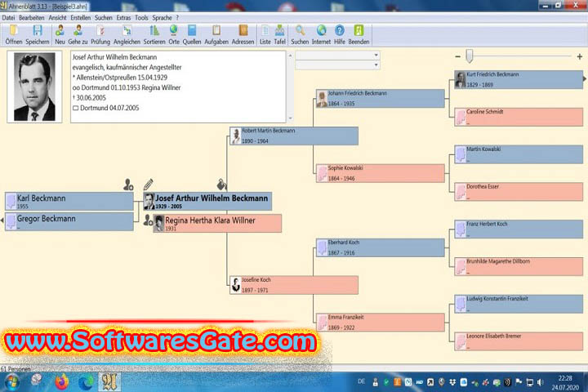The image size is (588, 392).
Task: Open the Windows Start menu
Action: click(x=11, y=382)
